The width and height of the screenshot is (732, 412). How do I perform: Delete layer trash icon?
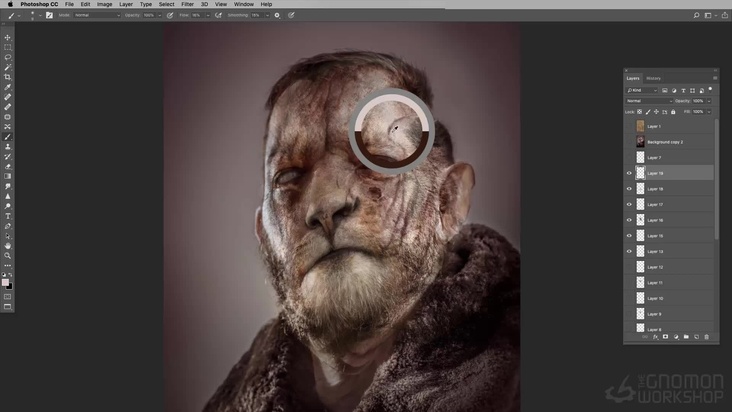point(707,337)
